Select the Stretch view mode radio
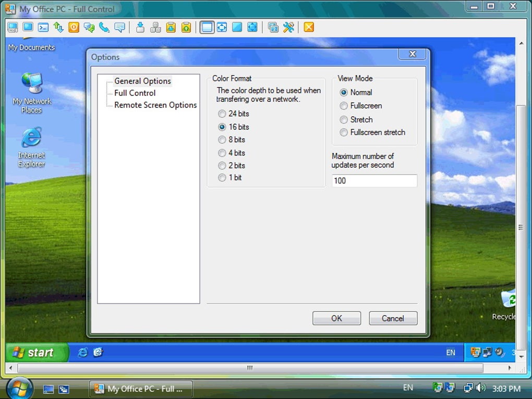The image size is (532, 399). (x=356, y=119)
